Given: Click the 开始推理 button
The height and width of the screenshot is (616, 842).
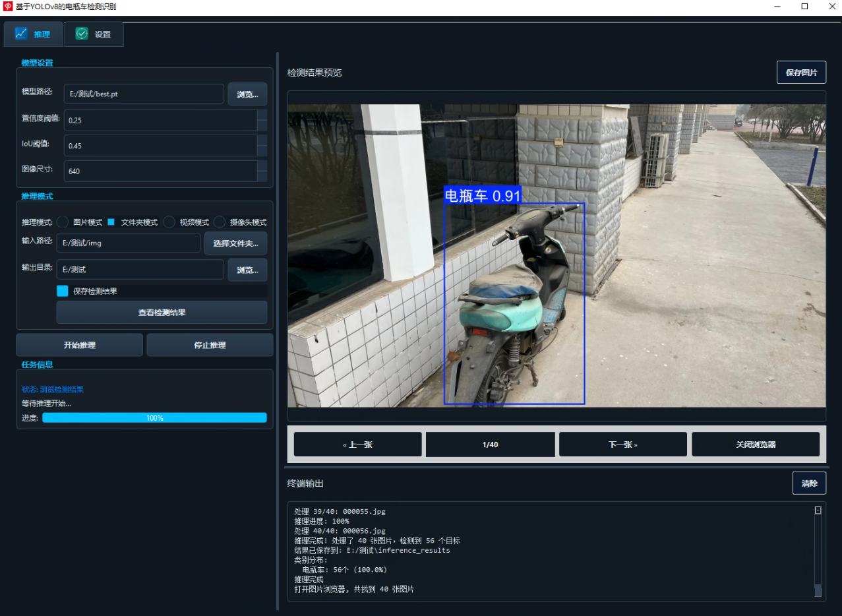Looking at the screenshot, I should coord(79,345).
